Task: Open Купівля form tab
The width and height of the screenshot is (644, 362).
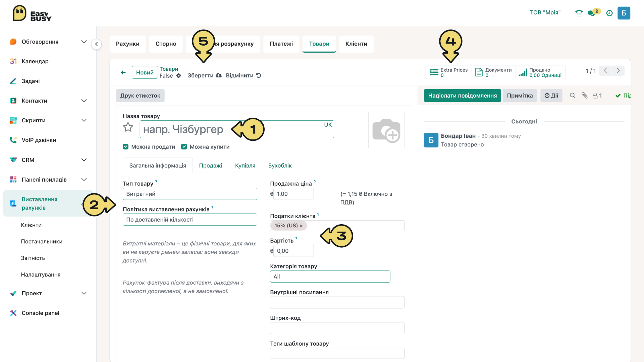Action: [x=245, y=166]
